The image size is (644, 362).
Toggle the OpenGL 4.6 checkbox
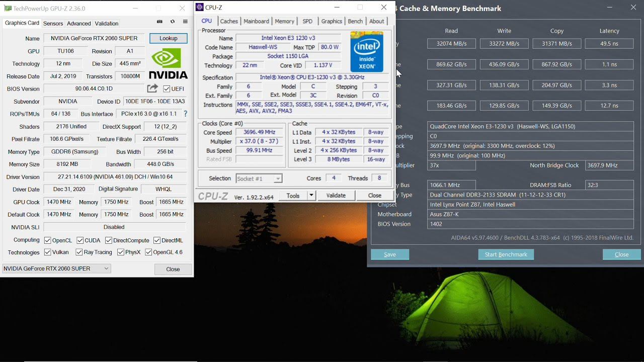pyautogui.click(x=148, y=252)
